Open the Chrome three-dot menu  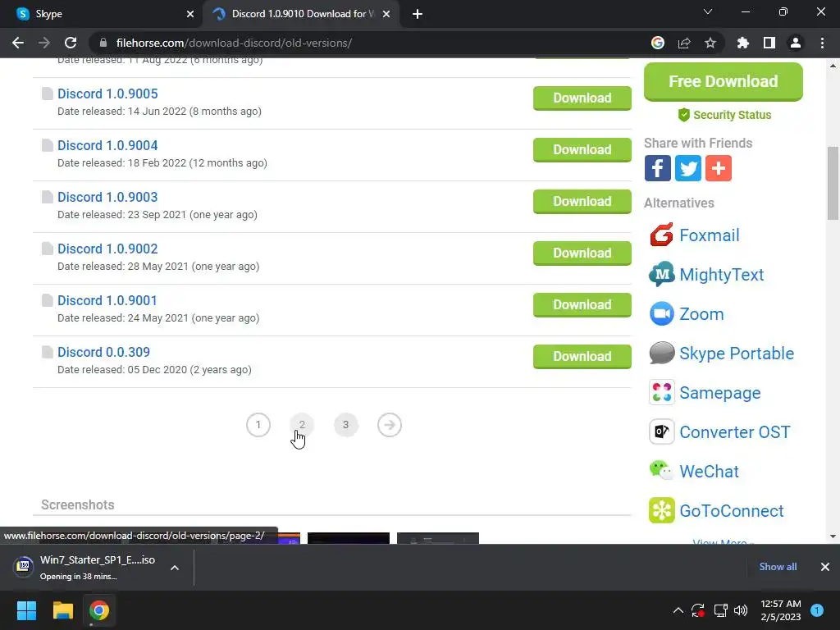pos(822,43)
